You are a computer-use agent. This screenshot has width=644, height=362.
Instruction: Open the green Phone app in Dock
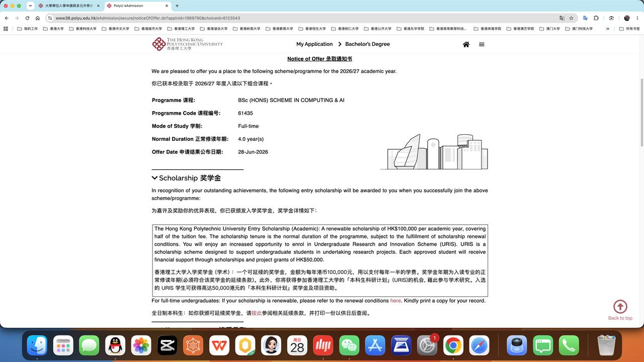(x=569, y=345)
